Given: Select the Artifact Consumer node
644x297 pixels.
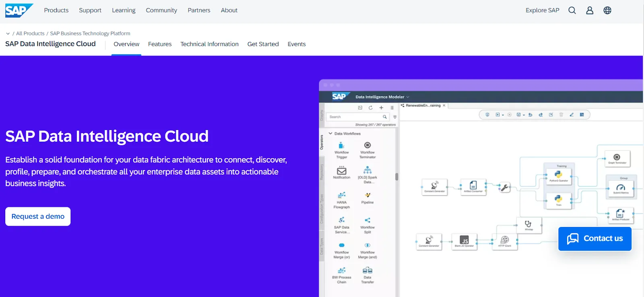Looking at the screenshot, I should click(473, 187).
